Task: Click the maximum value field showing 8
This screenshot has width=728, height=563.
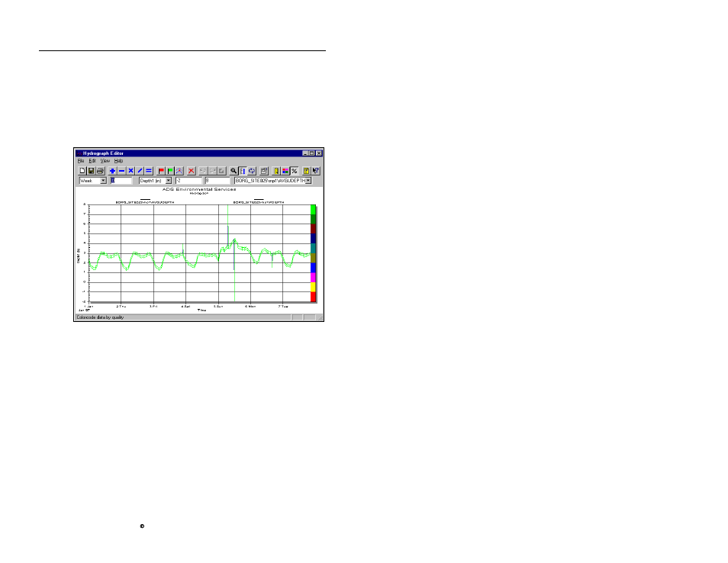Action: [217, 181]
